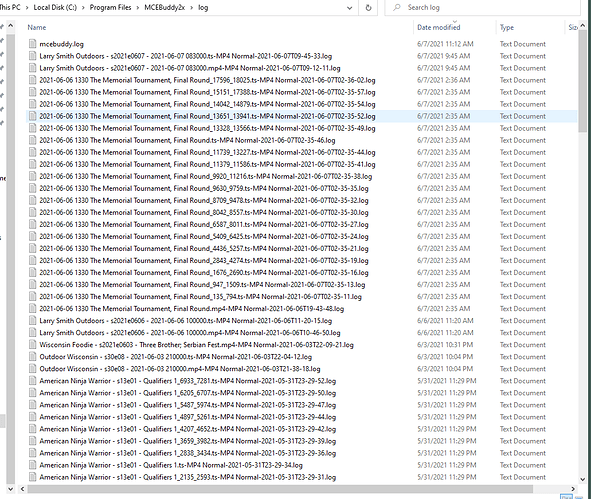Expand the chevron after MCEBuddy2x
Image resolution: width=591 pixels, height=499 pixels.
point(191,8)
